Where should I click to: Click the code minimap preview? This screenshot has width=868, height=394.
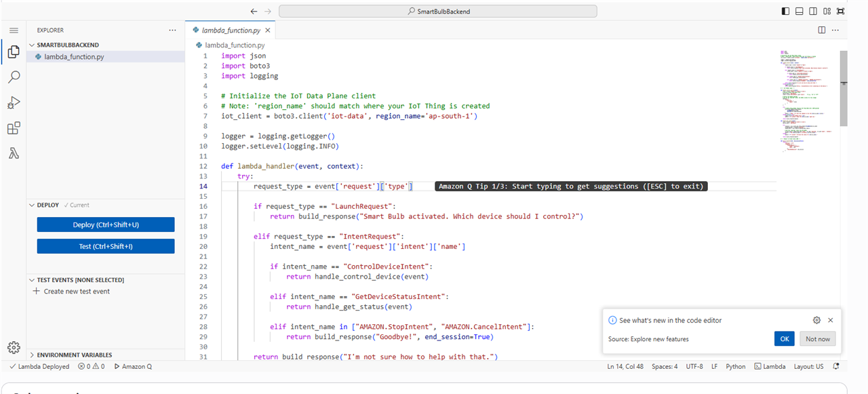click(807, 100)
